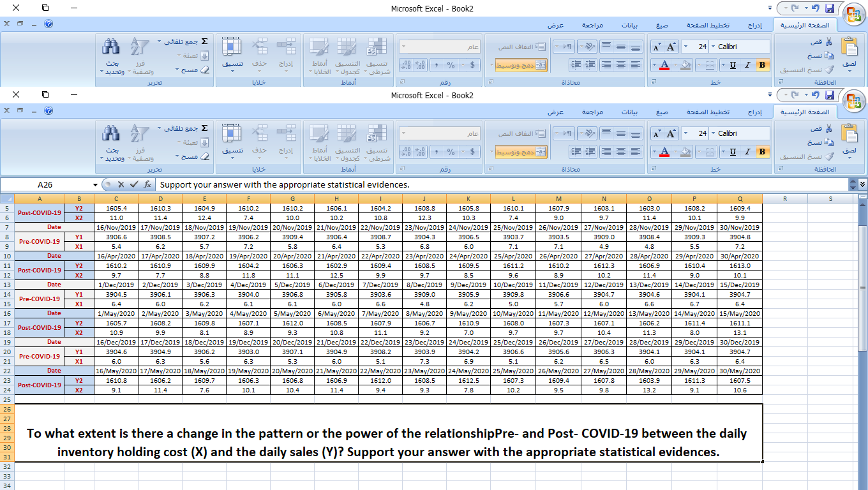
Task: Open the Calibri font name dropdown in the lower ribbon
Action: click(713, 133)
